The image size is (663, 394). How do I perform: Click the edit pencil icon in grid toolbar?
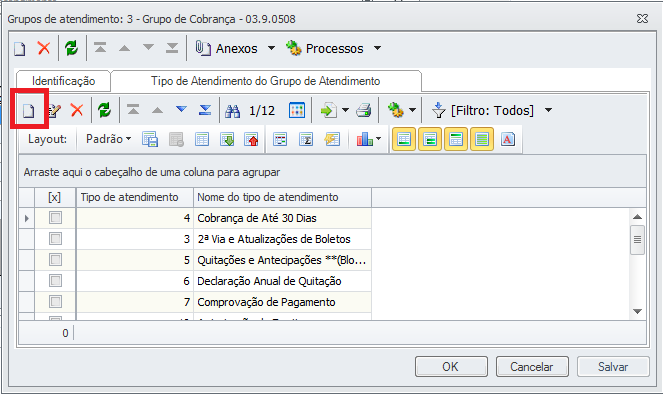[54, 111]
